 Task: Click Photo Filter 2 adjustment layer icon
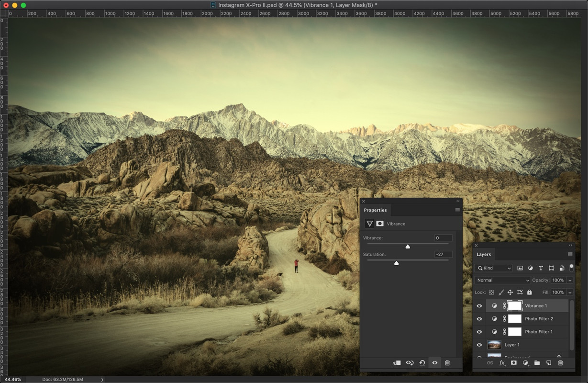pos(494,318)
